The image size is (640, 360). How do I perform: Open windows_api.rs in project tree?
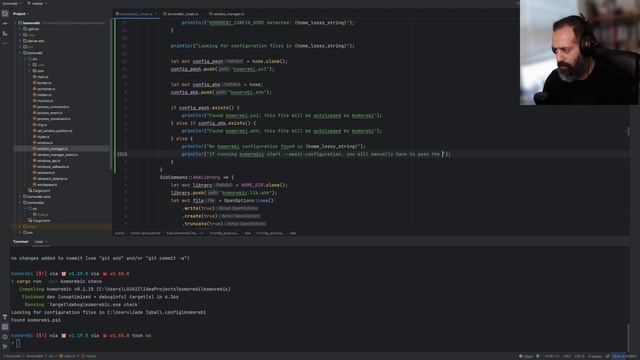coord(49,161)
